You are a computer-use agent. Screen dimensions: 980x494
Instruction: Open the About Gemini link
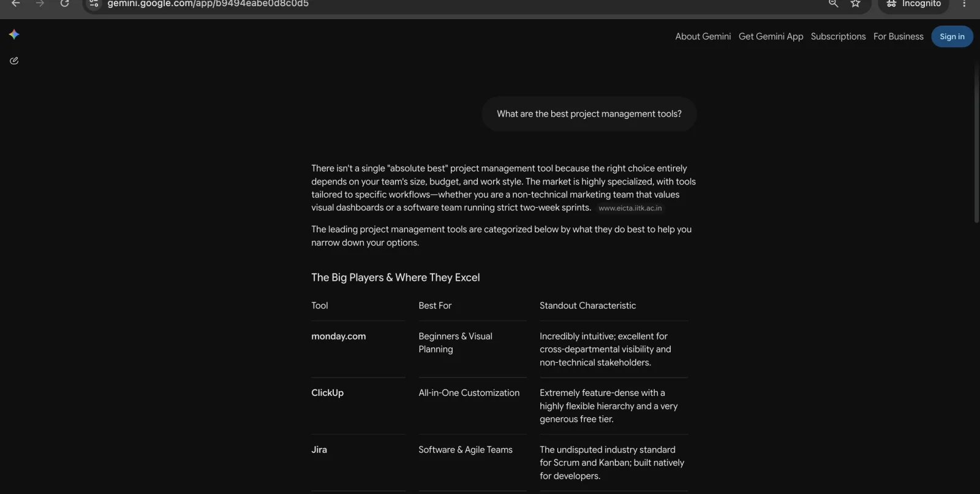pyautogui.click(x=703, y=37)
